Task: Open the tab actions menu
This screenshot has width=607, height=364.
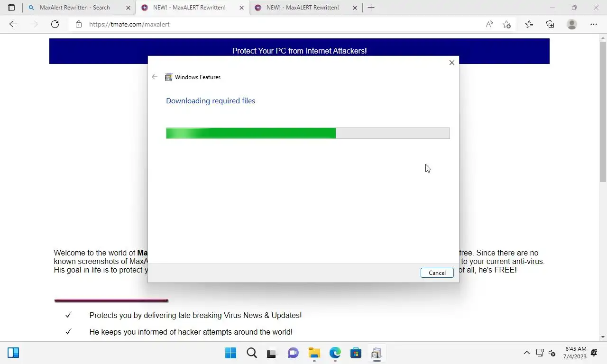Action: [x=11, y=8]
